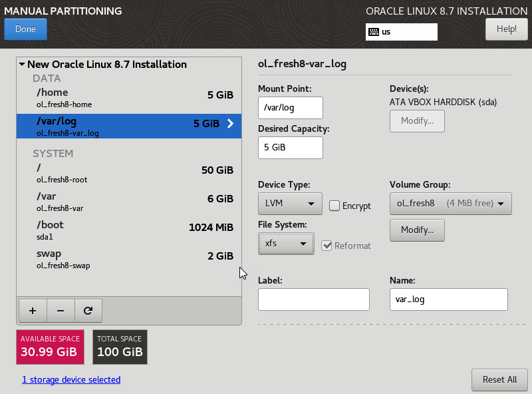
Task: Toggle the Reformat checkbox
Action: pos(327,246)
